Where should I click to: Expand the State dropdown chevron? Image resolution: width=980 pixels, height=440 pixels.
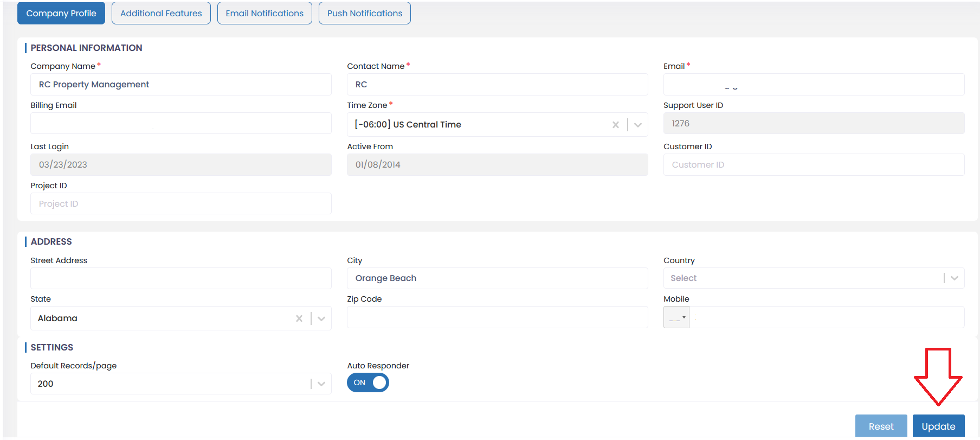coord(321,318)
